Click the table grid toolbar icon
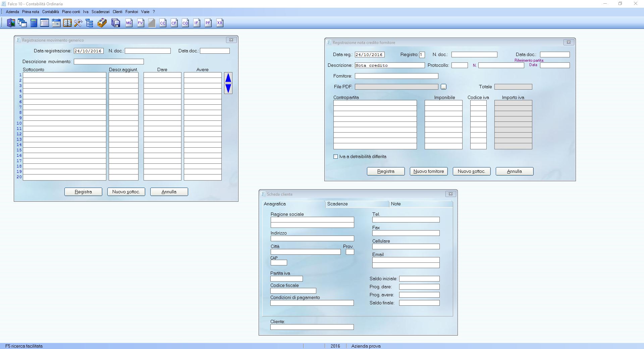The height and width of the screenshot is (349, 644). click(45, 23)
